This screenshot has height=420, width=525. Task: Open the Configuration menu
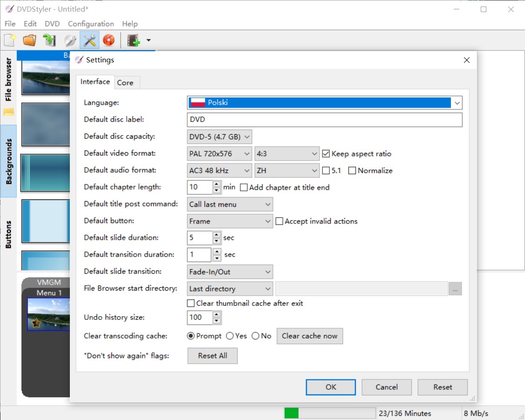(x=91, y=24)
